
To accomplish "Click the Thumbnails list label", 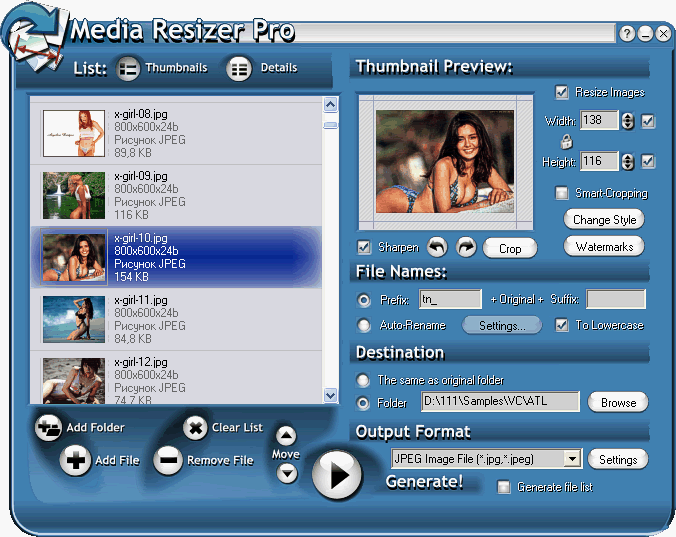I will 176,68.
